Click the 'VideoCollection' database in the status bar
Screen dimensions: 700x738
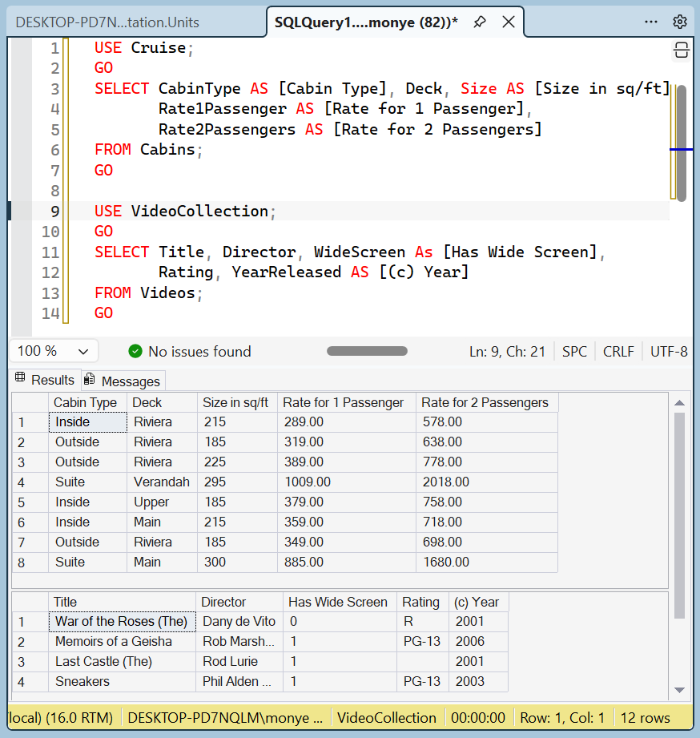pos(386,718)
